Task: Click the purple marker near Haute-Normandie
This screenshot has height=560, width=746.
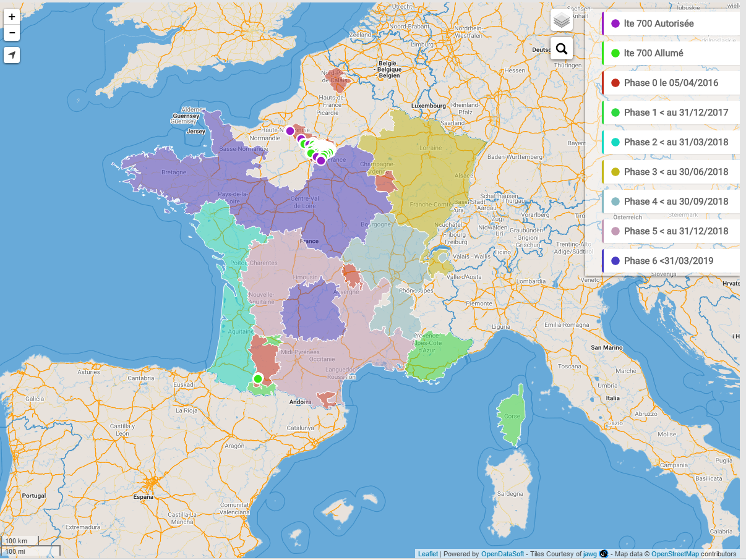Action: (290, 130)
